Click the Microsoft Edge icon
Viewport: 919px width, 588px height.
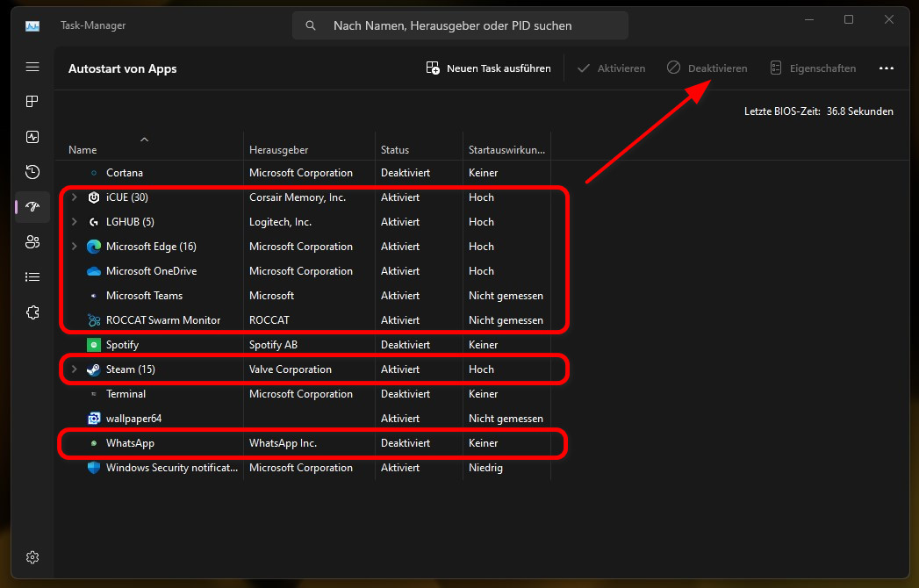coord(94,247)
